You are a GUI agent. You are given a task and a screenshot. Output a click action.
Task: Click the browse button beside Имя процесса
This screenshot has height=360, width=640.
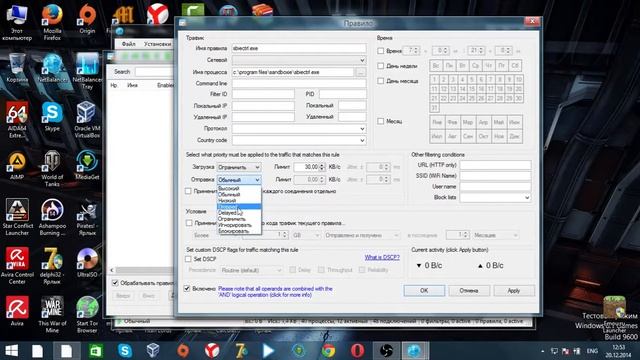tap(360, 72)
